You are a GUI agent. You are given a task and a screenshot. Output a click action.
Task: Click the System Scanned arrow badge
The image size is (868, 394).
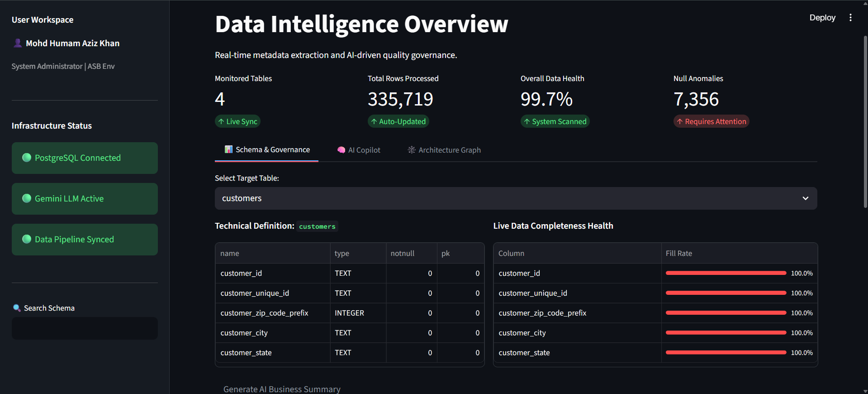[555, 121]
